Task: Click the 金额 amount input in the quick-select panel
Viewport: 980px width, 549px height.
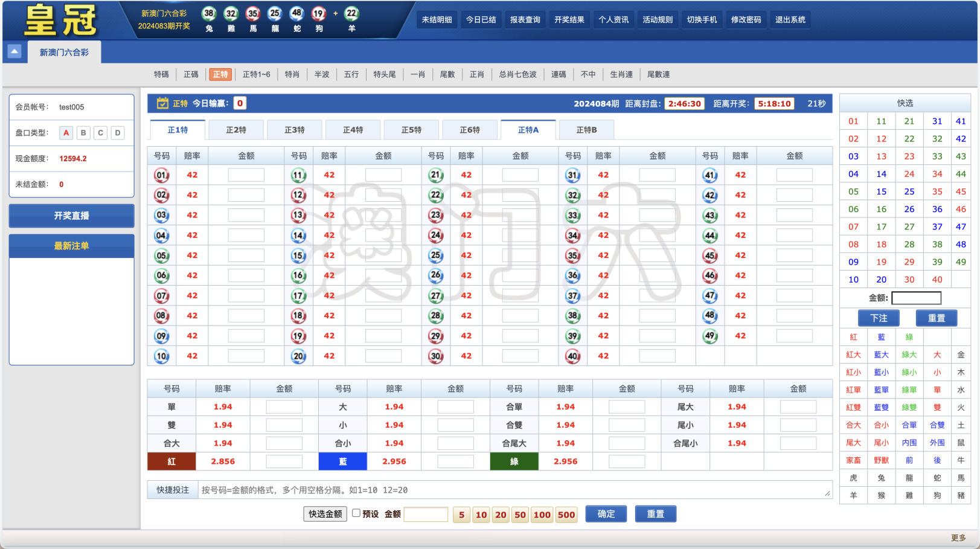Action: coord(916,298)
